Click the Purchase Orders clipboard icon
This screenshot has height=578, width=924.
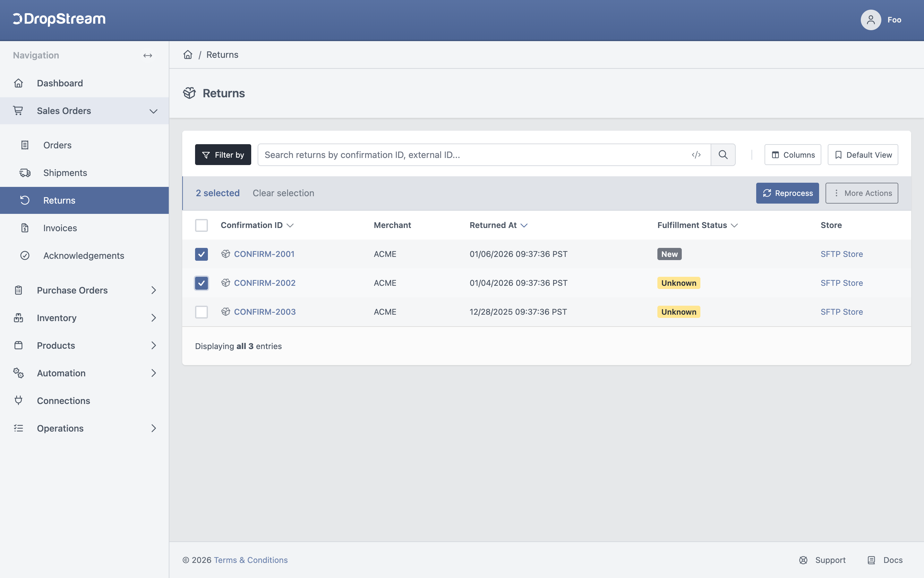(18, 291)
